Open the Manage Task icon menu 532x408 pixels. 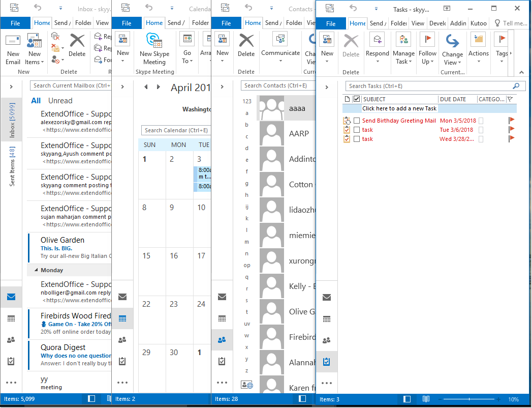tap(403, 50)
